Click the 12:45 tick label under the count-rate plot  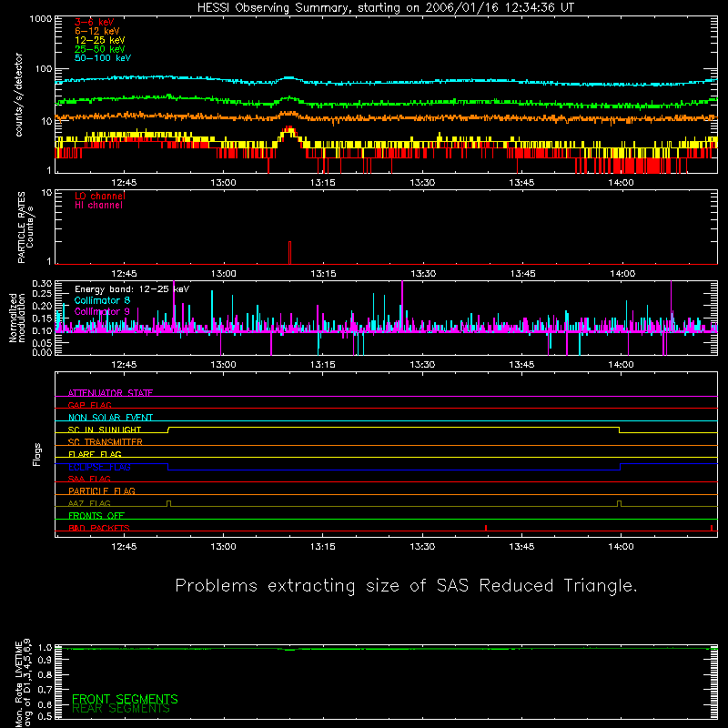[x=124, y=183]
